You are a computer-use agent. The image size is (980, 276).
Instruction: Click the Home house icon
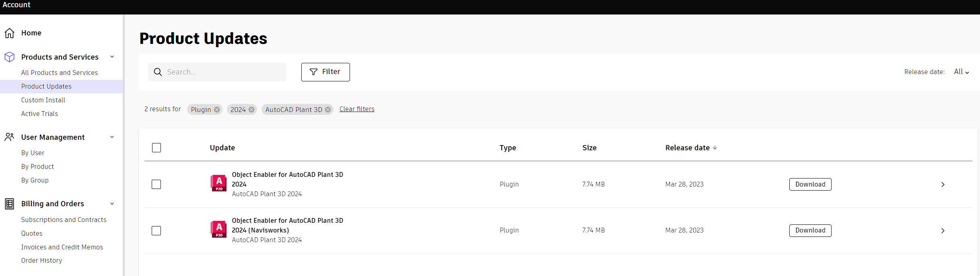coord(10,33)
